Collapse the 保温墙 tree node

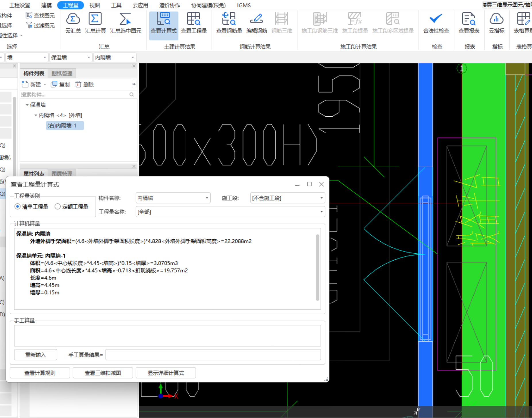27,105
